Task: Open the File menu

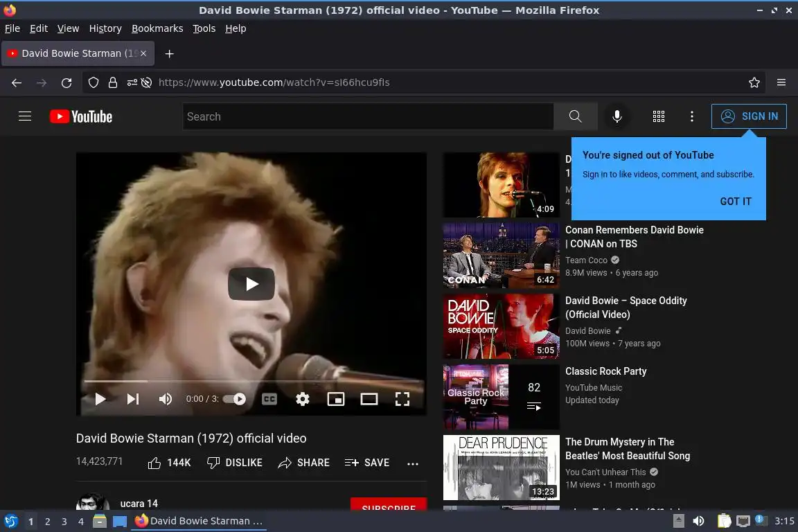Action: click(12, 28)
